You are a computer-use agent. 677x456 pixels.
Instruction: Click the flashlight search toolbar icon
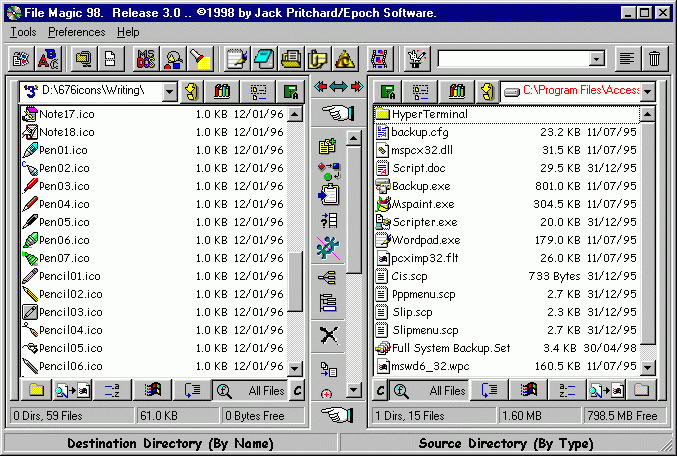(x=200, y=59)
